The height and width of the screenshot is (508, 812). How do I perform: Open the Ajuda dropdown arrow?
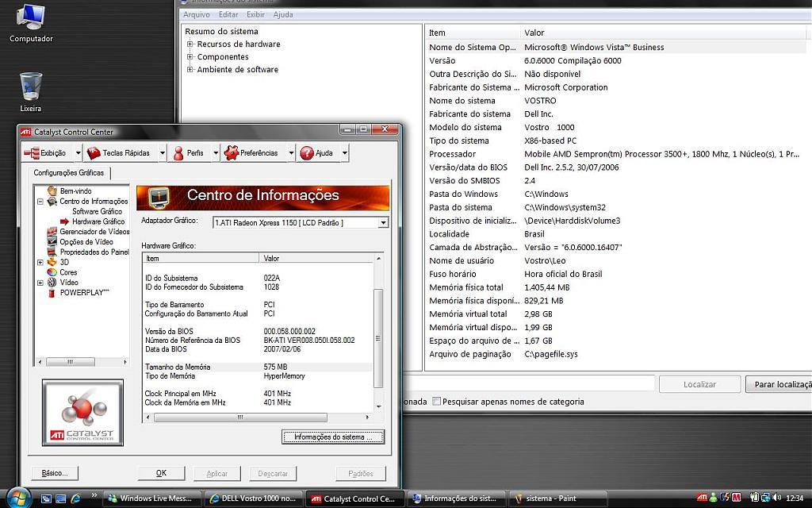pos(344,153)
